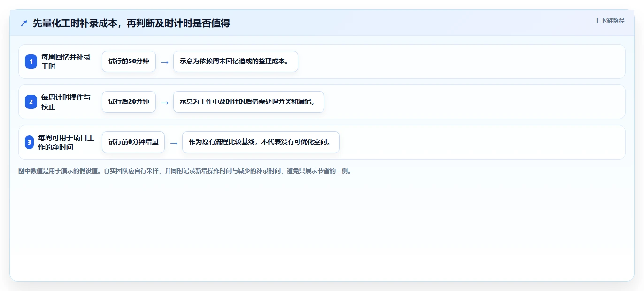644x291 pixels.
Task: Click the number 2 badge
Action: [x=31, y=102]
